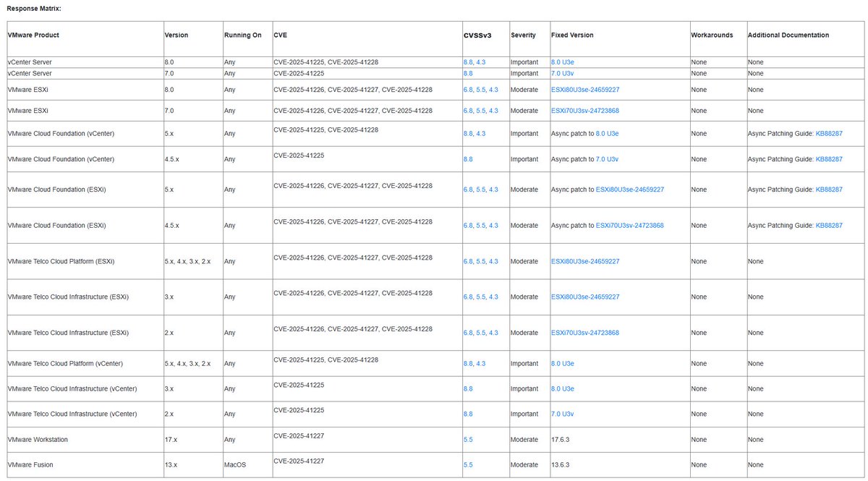Open 8.8 CVSS score for Telco Cloud Infrastructure (vCenter) 3.x
Image resolution: width=868 pixels, height=481 pixels.
coord(468,389)
